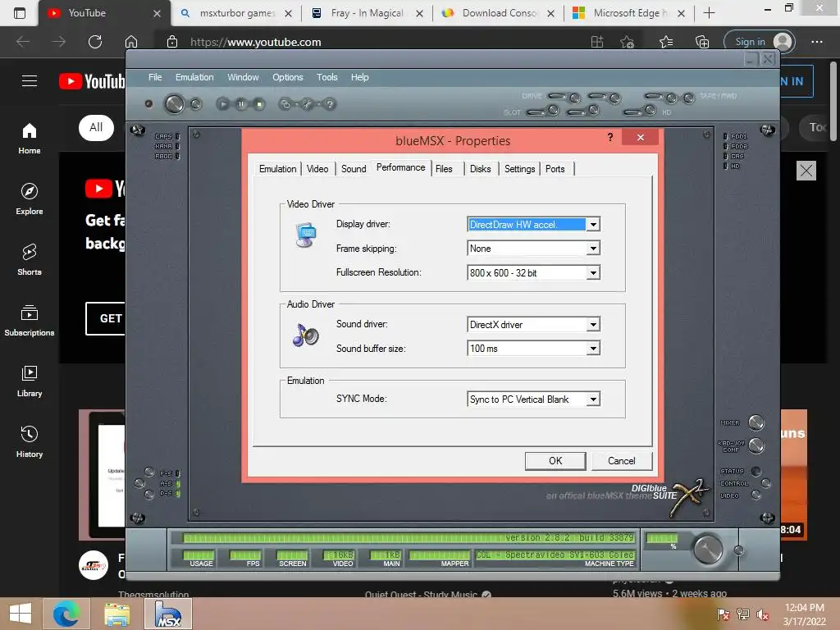Image resolution: width=840 pixels, height=630 pixels.
Task: Click YouTube Home in sidebar
Action: click(29, 139)
